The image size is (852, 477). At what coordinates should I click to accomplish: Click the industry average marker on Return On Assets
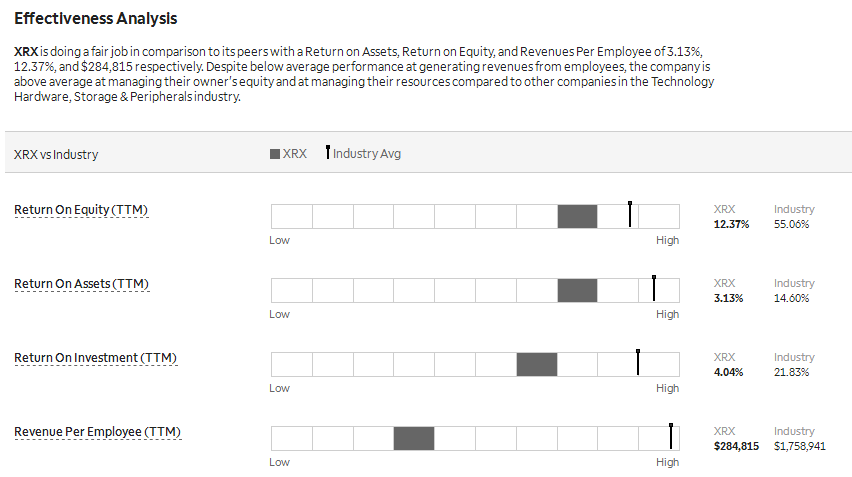(654, 288)
